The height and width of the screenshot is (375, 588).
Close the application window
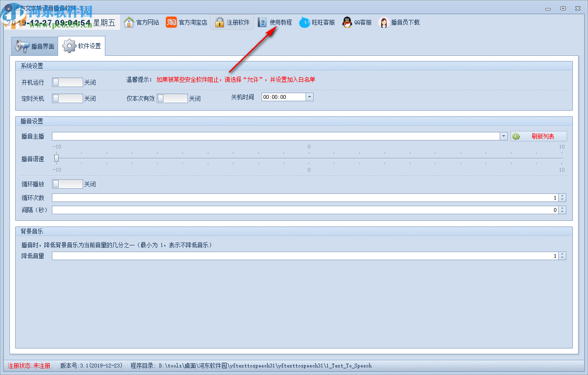(578, 8)
